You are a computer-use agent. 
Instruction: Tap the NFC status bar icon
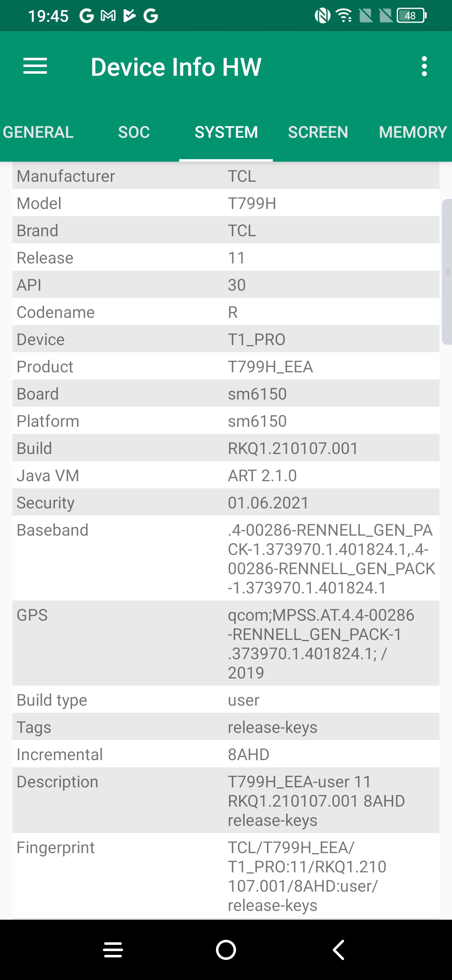click(322, 16)
